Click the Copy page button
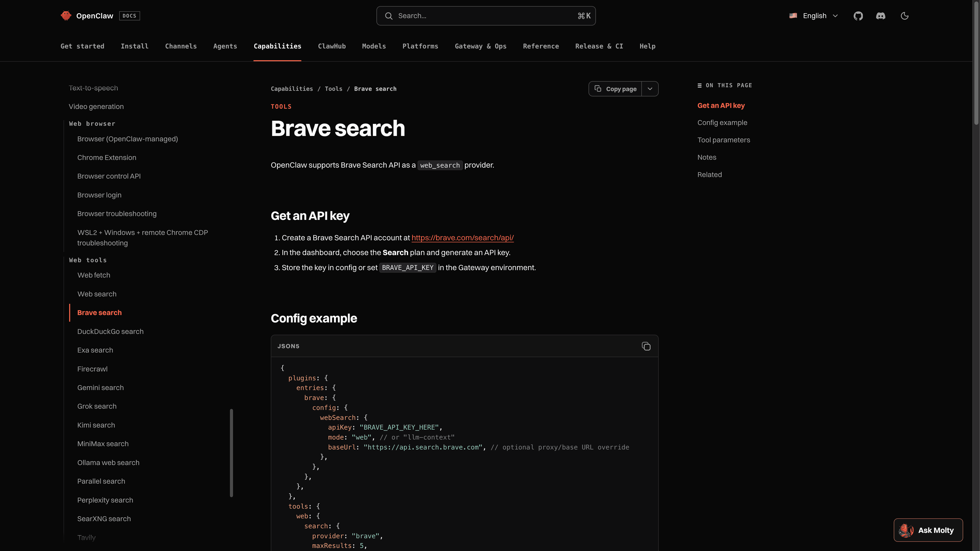 point(615,89)
